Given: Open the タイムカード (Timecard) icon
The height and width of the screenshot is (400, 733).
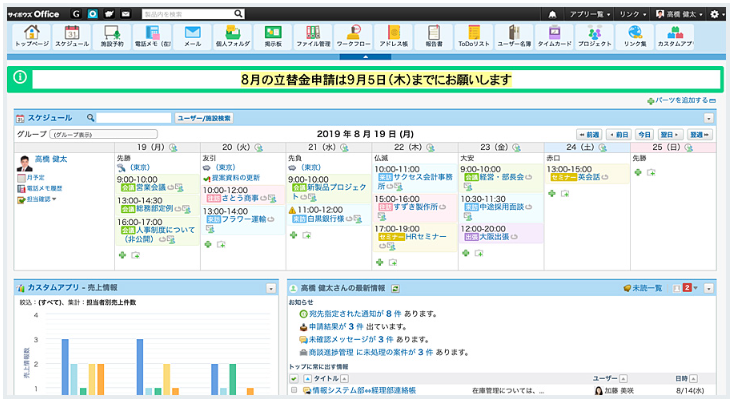Looking at the screenshot, I should point(555,37).
